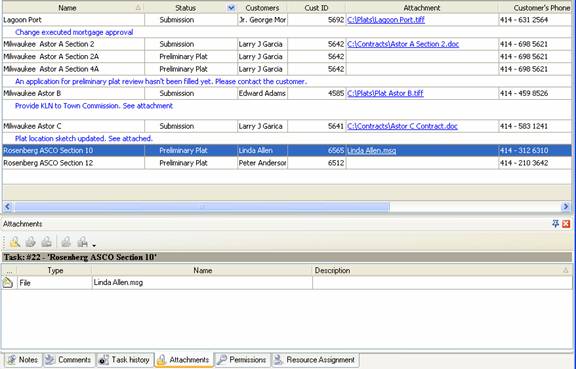The width and height of the screenshot is (576, 369).
Task: Click the Description header in the Attachments list
Action: pyautogui.click(x=442, y=270)
